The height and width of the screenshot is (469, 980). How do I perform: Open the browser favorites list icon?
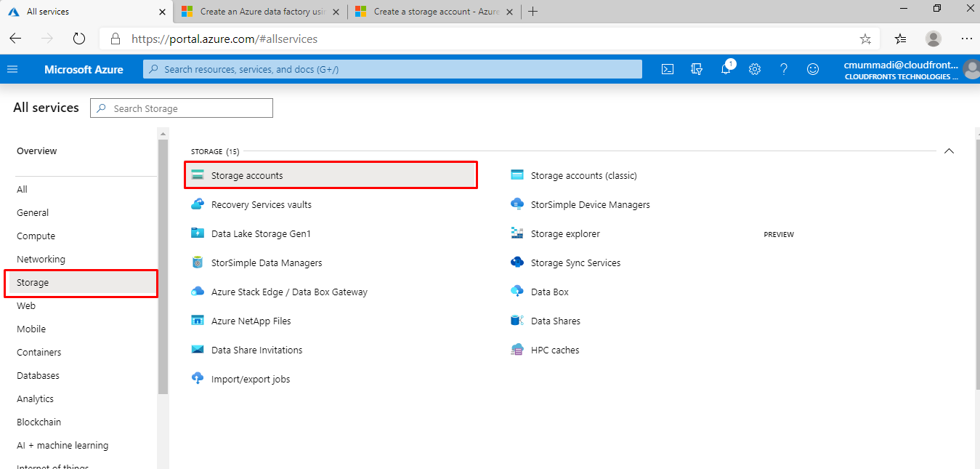[x=901, y=39]
